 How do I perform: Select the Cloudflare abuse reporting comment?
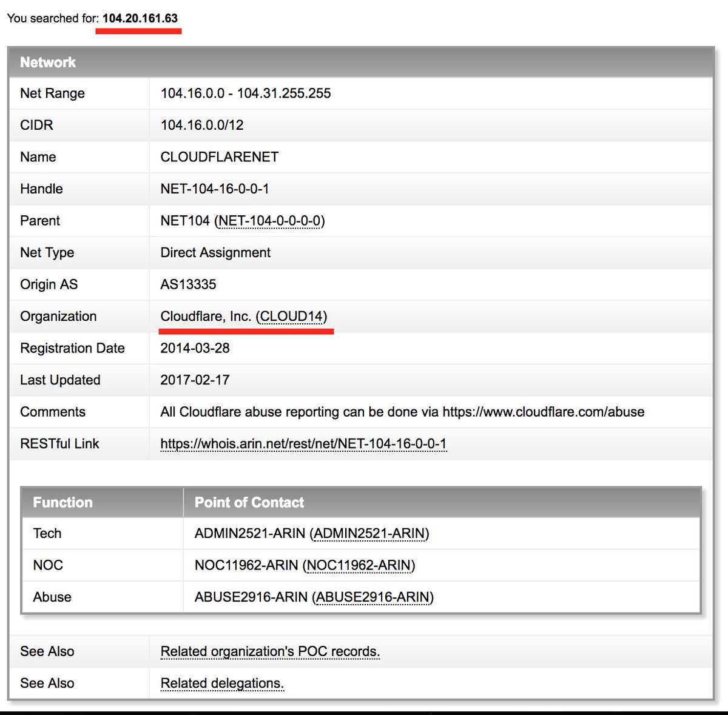[402, 412]
